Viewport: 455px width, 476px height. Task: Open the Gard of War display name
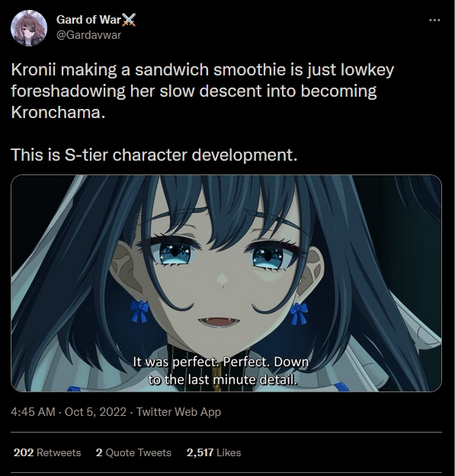tap(88, 20)
